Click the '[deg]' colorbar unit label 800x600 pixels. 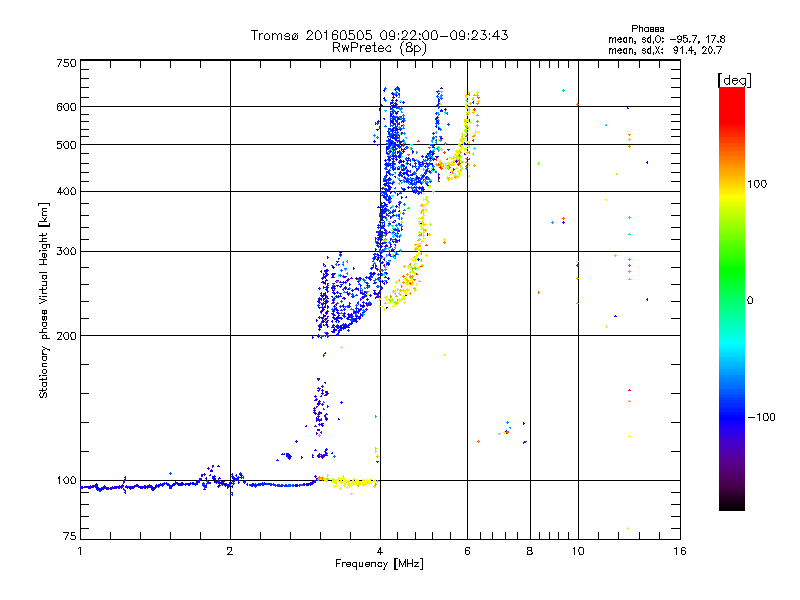pyautogui.click(x=734, y=80)
